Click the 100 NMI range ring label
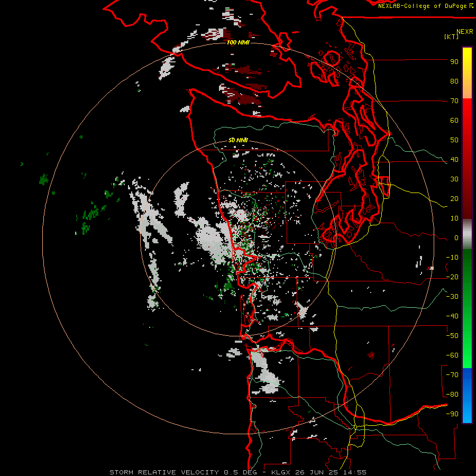 [x=238, y=42]
